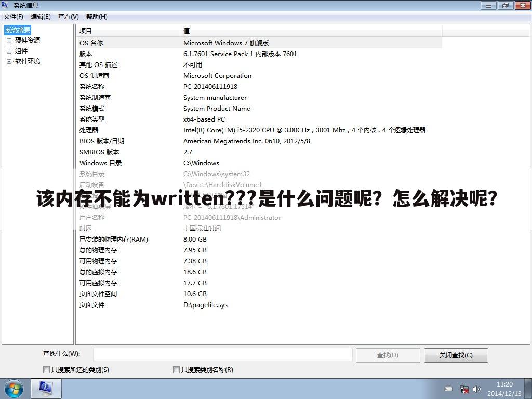Select the 组件 tree item label
532x399 pixels.
point(21,51)
